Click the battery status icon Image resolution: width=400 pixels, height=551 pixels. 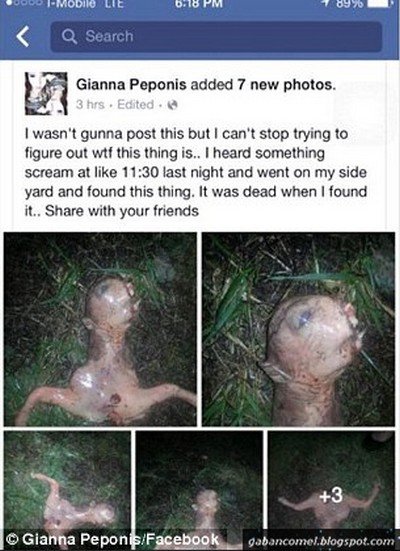(379, 4)
